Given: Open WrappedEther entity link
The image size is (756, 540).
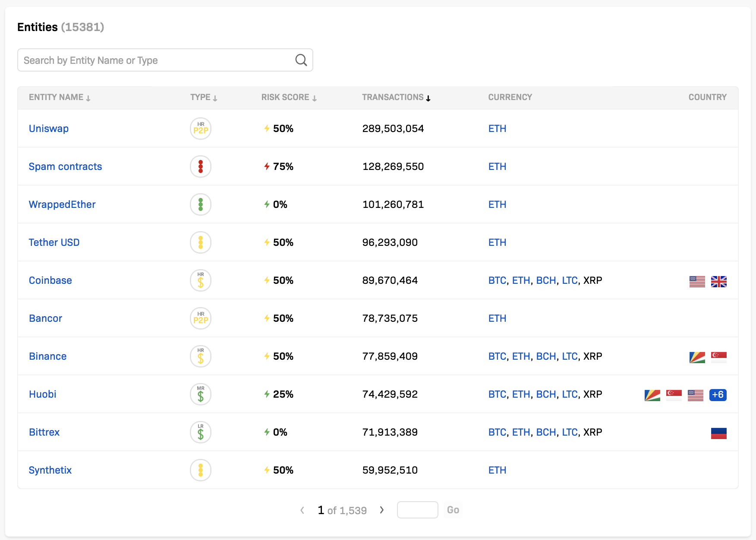Looking at the screenshot, I should tap(62, 204).
